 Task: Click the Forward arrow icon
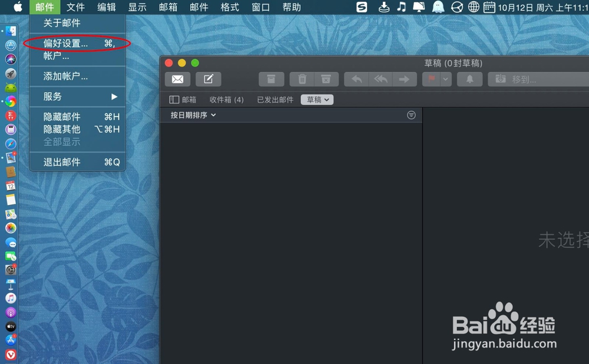(404, 79)
